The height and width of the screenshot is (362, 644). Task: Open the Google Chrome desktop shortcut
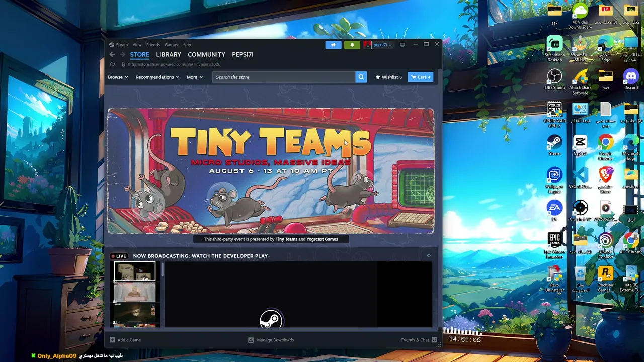pos(606,147)
